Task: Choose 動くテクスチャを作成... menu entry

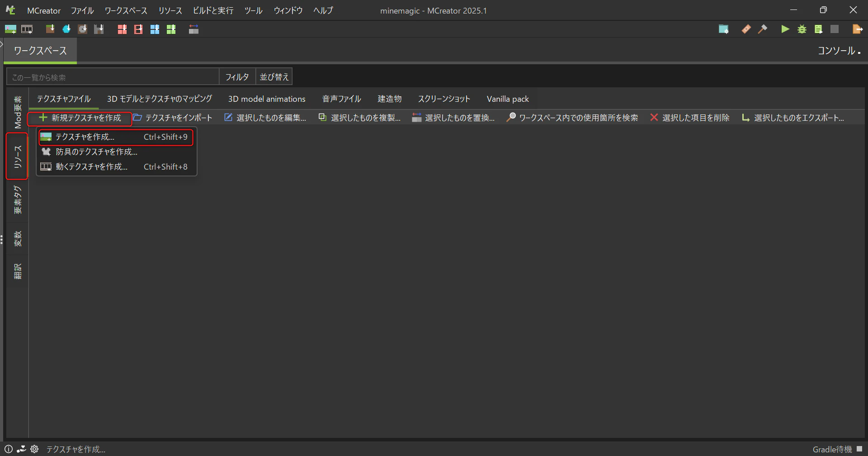Action: [116, 167]
